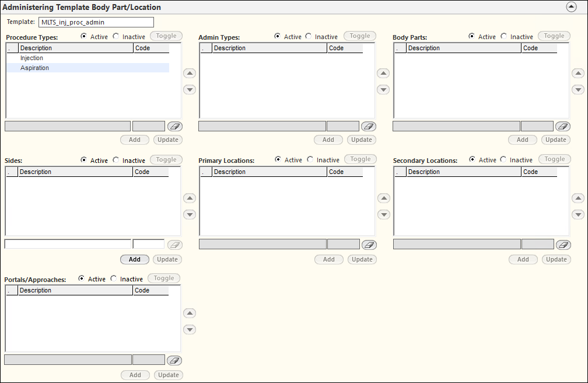The height and width of the screenshot is (383, 588).
Task: Click Toggle button for Portals/Approaches
Action: 164,278
